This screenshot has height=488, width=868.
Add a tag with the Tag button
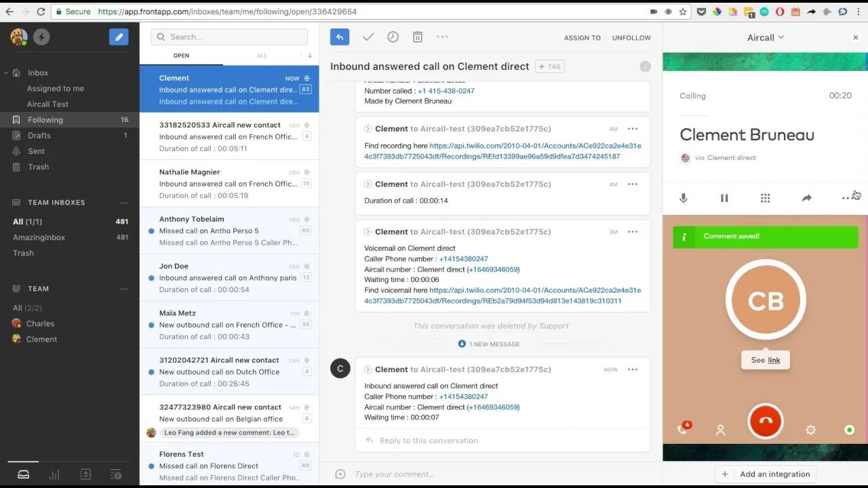pyautogui.click(x=550, y=66)
